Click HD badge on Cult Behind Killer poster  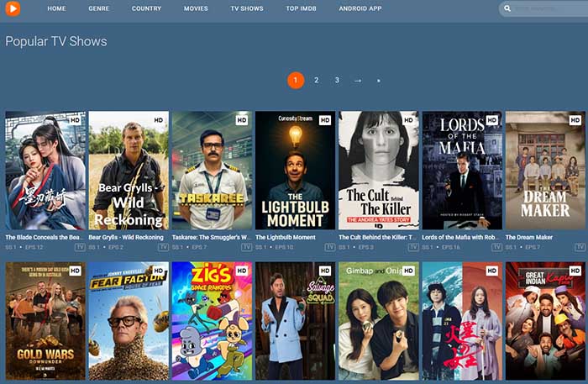click(x=408, y=120)
